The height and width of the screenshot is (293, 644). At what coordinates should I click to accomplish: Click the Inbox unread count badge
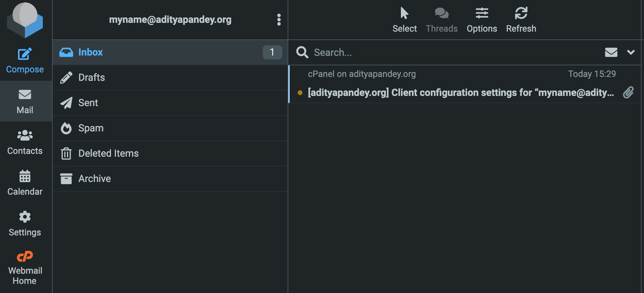(272, 52)
